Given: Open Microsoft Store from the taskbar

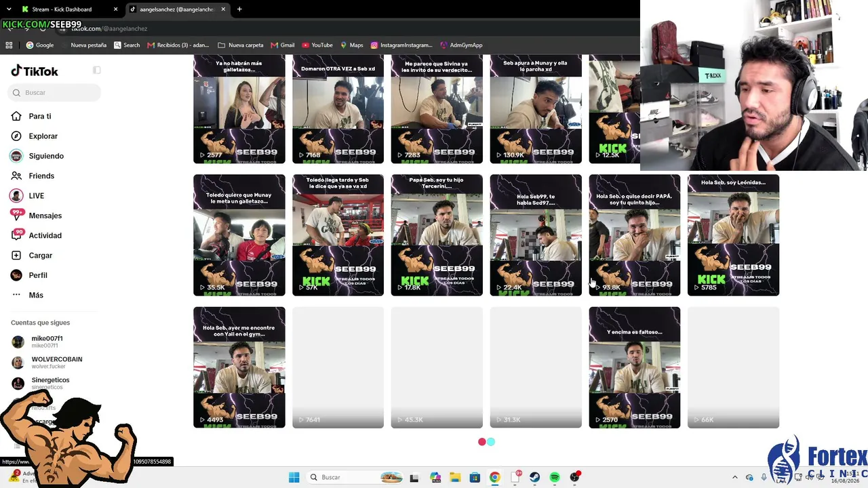Looking at the screenshot, I should coord(475,477).
